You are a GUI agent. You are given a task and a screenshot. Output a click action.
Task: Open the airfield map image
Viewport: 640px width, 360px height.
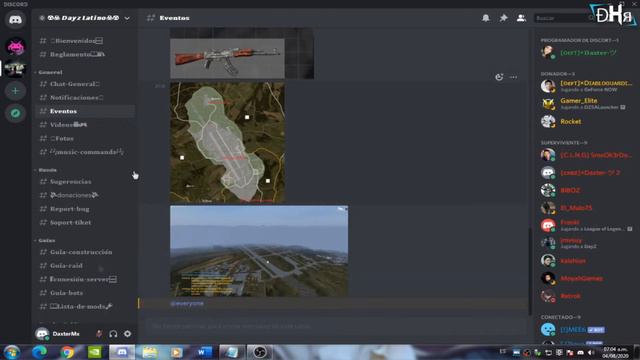click(x=227, y=142)
